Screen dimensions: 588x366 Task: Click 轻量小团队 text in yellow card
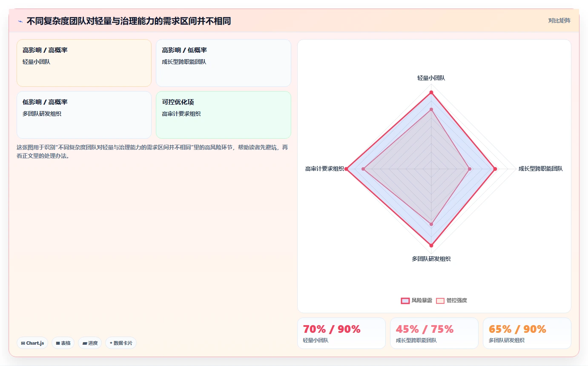(x=37, y=62)
